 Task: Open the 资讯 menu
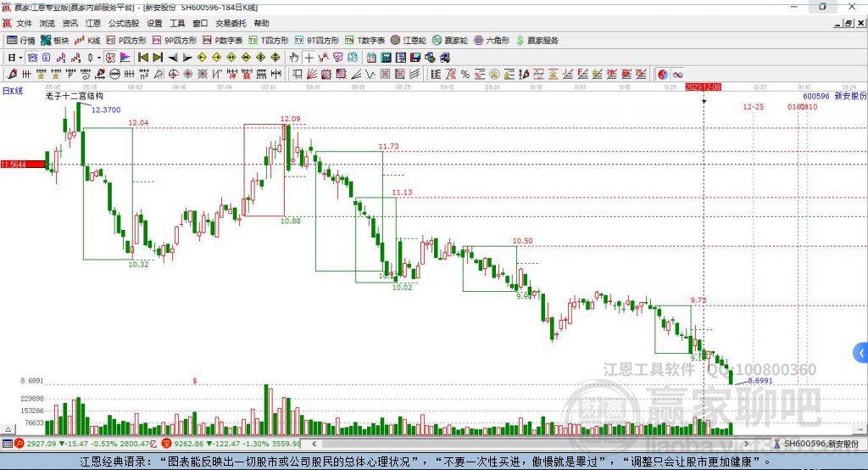tap(70, 23)
